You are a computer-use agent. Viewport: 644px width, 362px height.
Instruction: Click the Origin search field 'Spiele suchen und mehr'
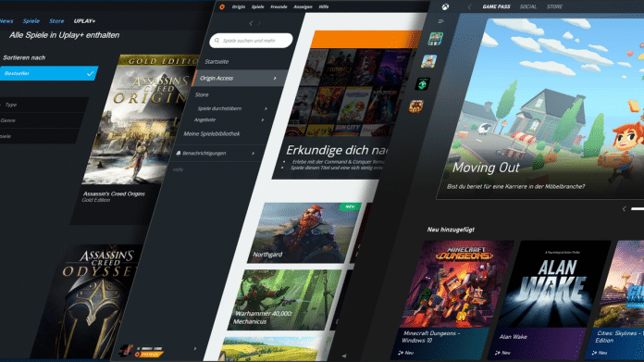pos(251,41)
